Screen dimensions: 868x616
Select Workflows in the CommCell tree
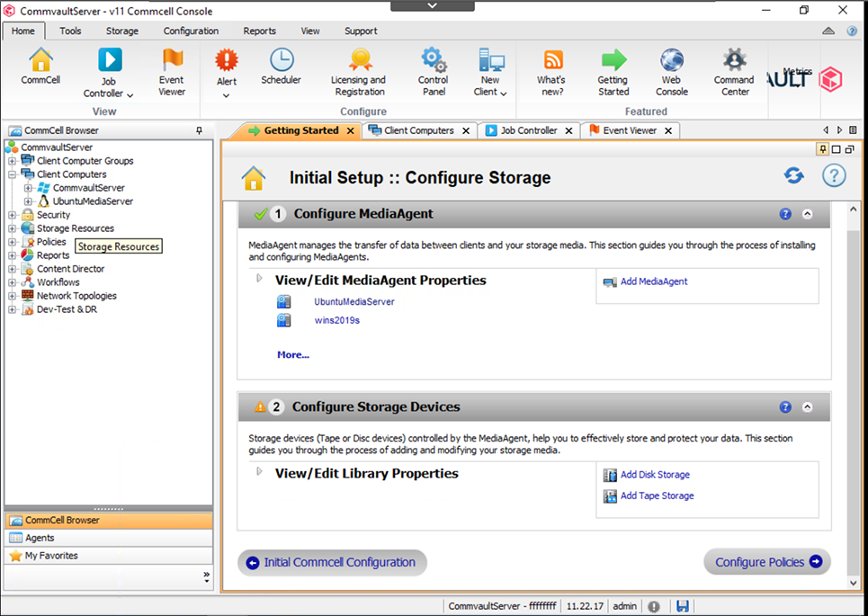[x=58, y=282]
